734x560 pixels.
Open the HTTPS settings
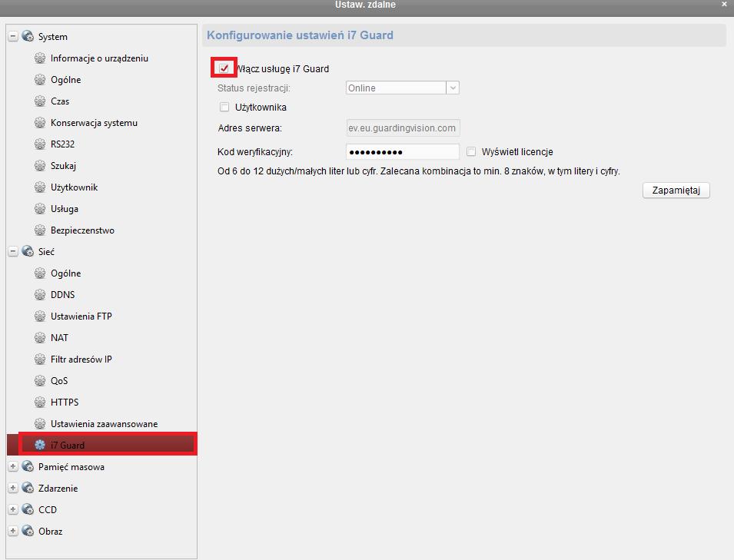point(65,403)
